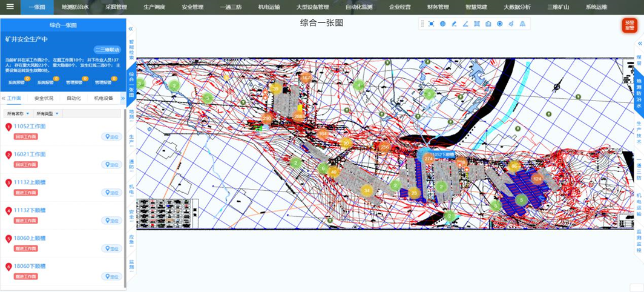
Task: Switch to the 安全状况 tab
Action: (44, 98)
